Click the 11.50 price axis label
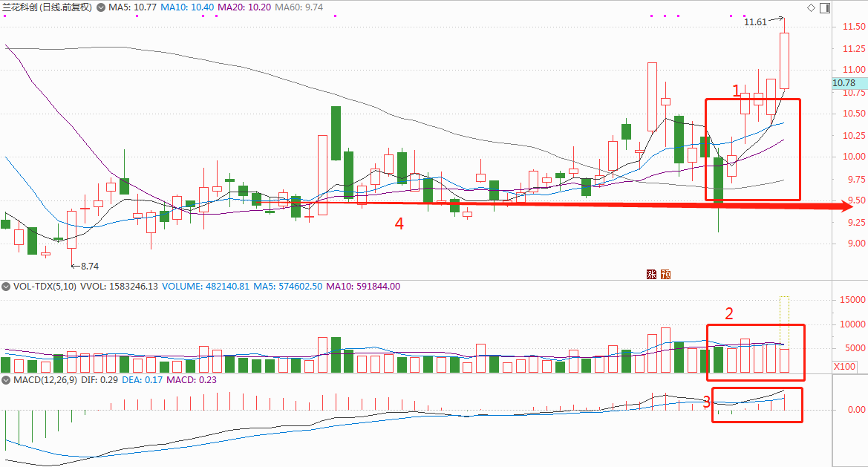This screenshot has height=467, width=868. [854, 27]
